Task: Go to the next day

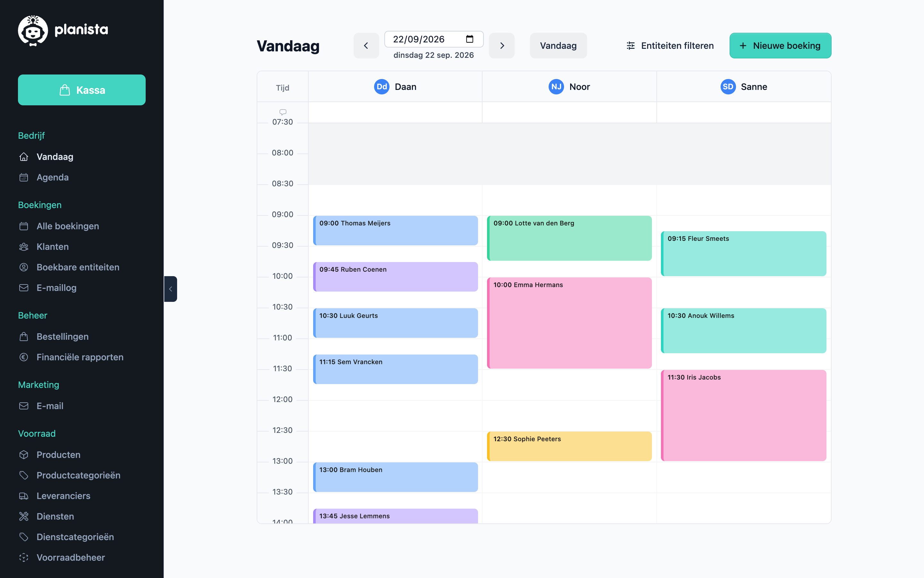Action: [x=502, y=46]
